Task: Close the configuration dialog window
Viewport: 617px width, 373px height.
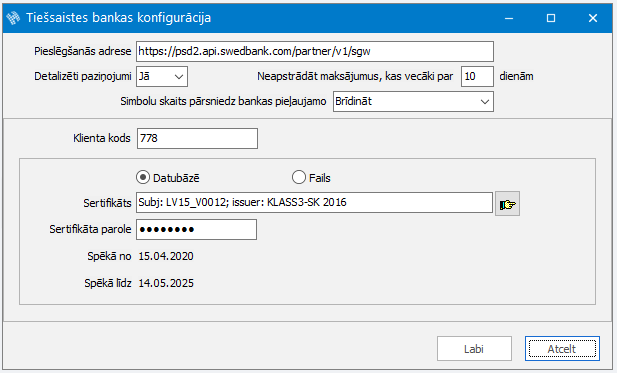Action: (x=593, y=18)
